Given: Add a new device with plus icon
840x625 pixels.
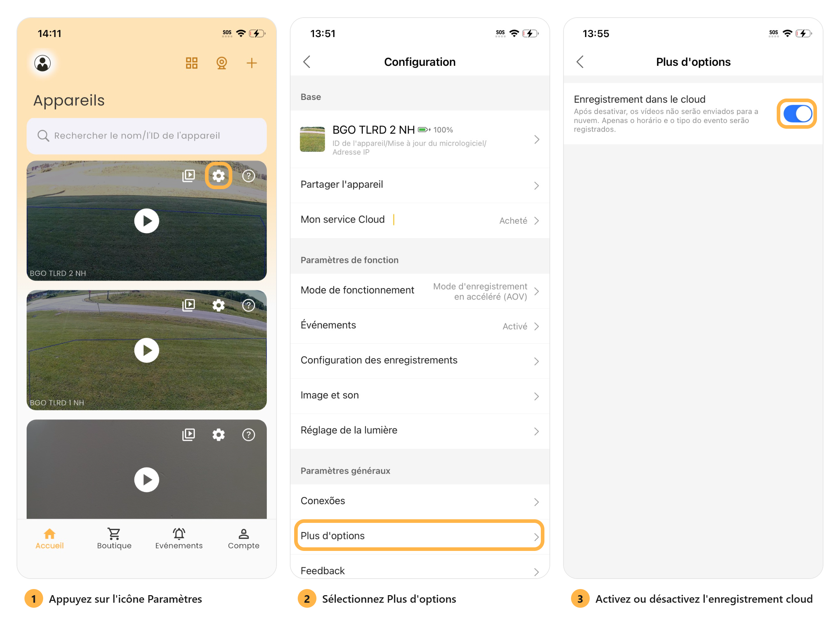Looking at the screenshot, I should (x=251, y=63).
